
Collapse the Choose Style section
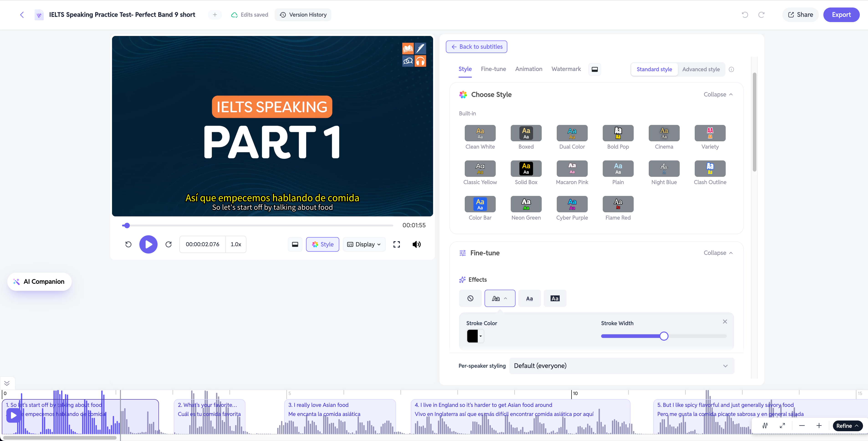[x=718, y=95]
